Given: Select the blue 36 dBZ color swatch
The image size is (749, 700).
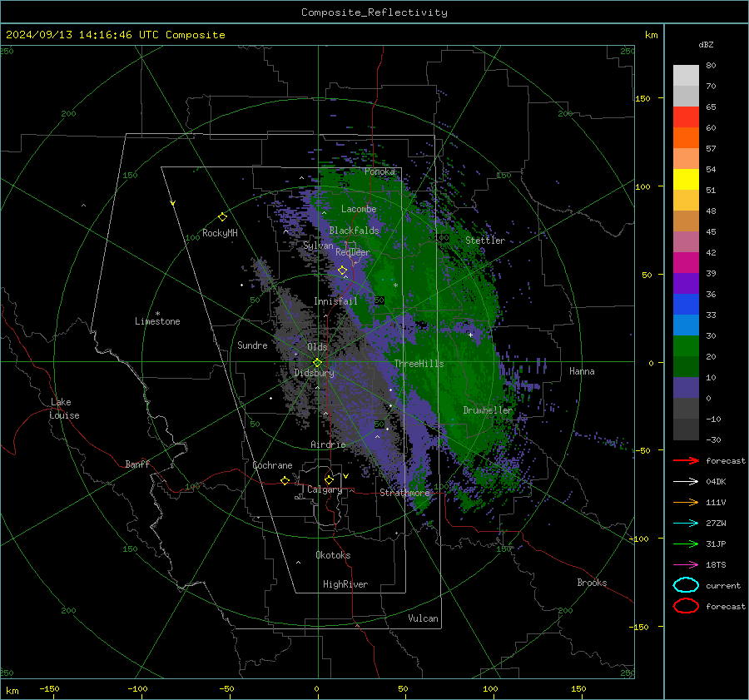Looking at the screenshot, I should pyautogui.click(x=686, y=304).
